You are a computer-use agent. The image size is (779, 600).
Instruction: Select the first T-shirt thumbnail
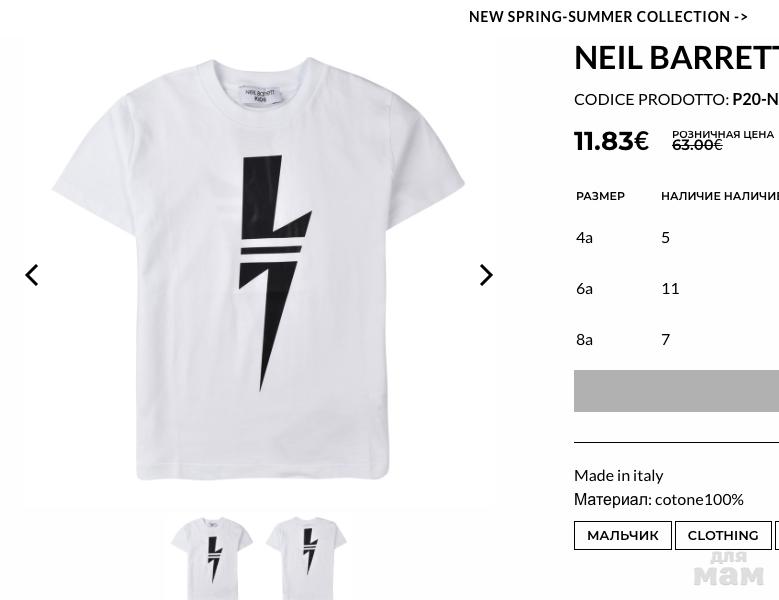[211, 556]
